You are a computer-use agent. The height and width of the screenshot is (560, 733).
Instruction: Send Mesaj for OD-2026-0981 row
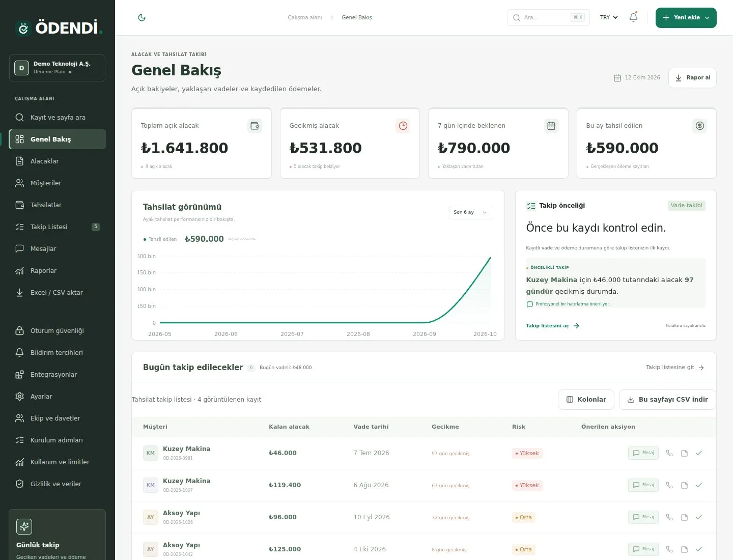coord(643,453)
